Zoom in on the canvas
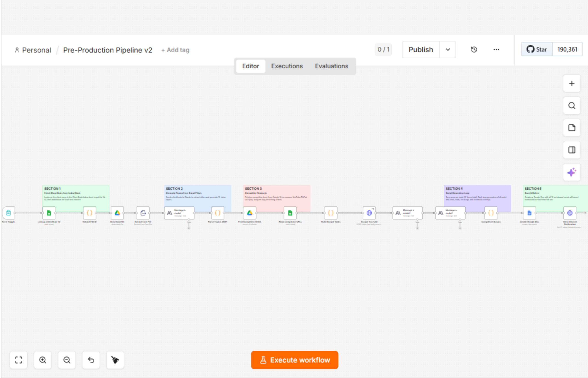This screenshot has width=588, height=378. tap(43, 360)
